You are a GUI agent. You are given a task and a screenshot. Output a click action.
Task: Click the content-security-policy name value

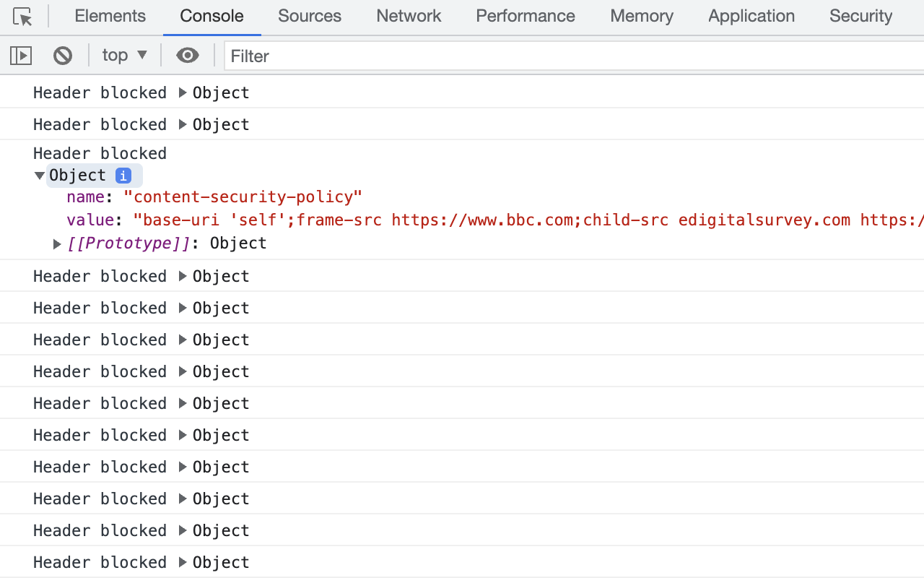(x=243, y=197)
